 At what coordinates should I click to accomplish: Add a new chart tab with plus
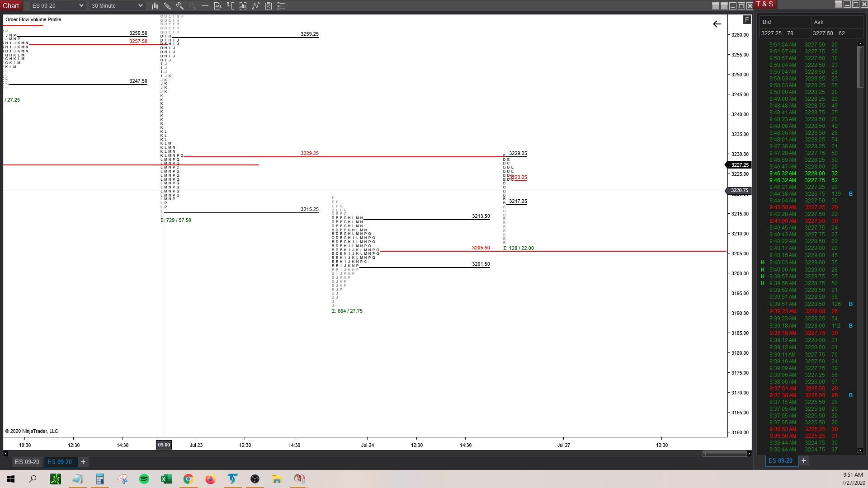pos(83,462)
